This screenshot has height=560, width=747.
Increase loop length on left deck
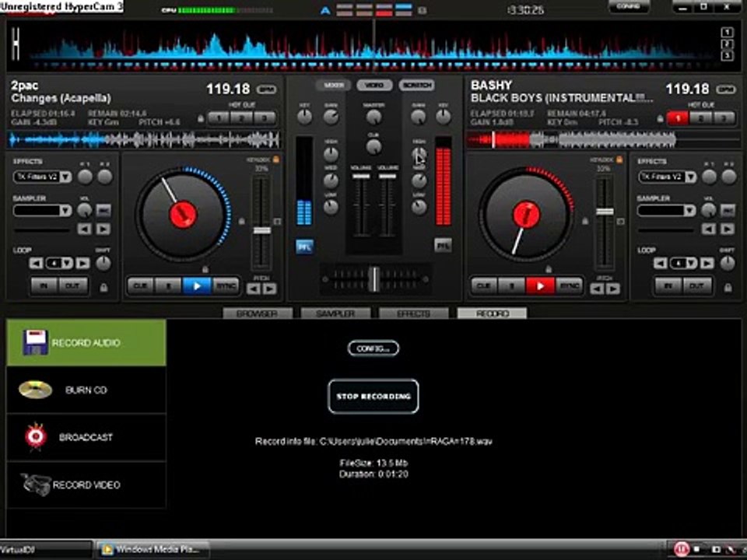point(83,263)
